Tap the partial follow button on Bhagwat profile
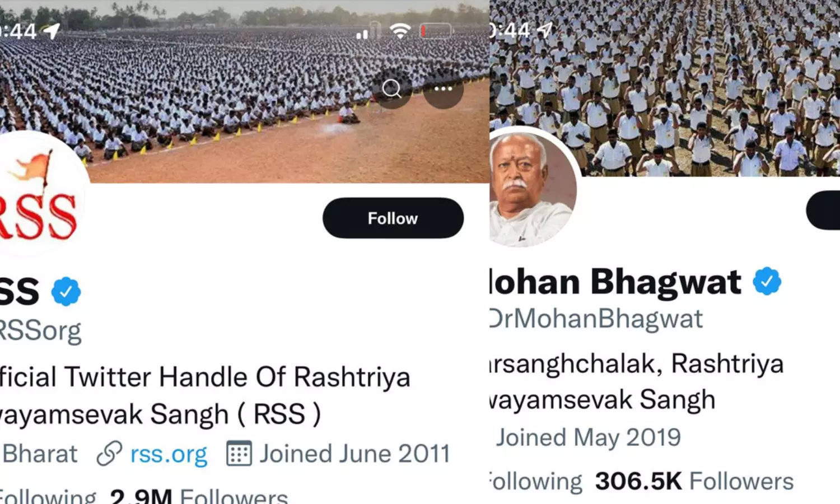 point(823,210)
